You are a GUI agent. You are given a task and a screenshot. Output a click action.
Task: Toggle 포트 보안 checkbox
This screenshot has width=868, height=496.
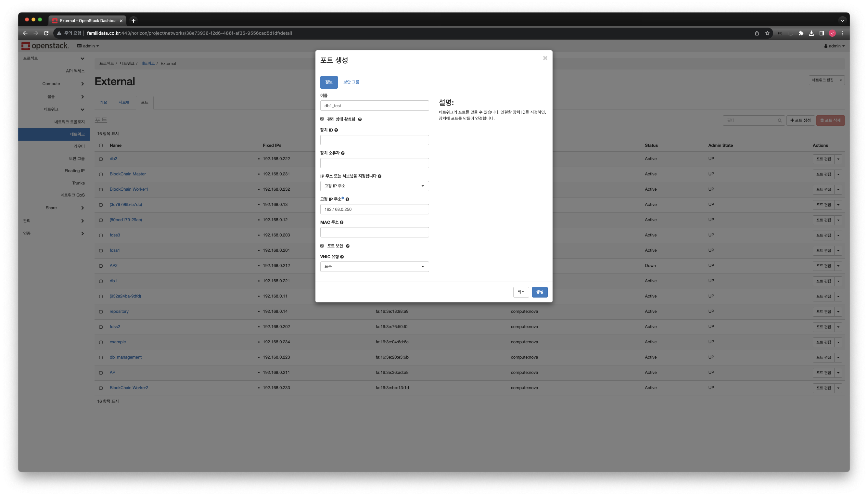coord(322,246)
